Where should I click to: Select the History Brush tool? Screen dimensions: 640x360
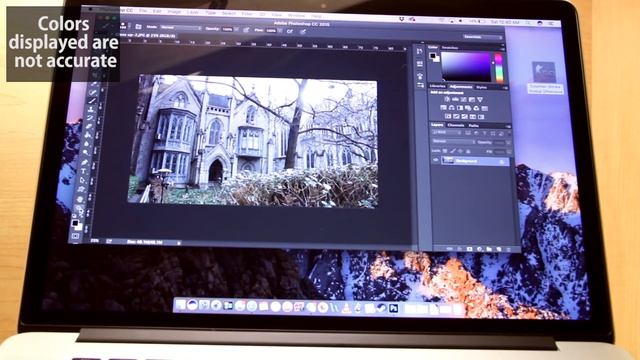tap(90, 118)
